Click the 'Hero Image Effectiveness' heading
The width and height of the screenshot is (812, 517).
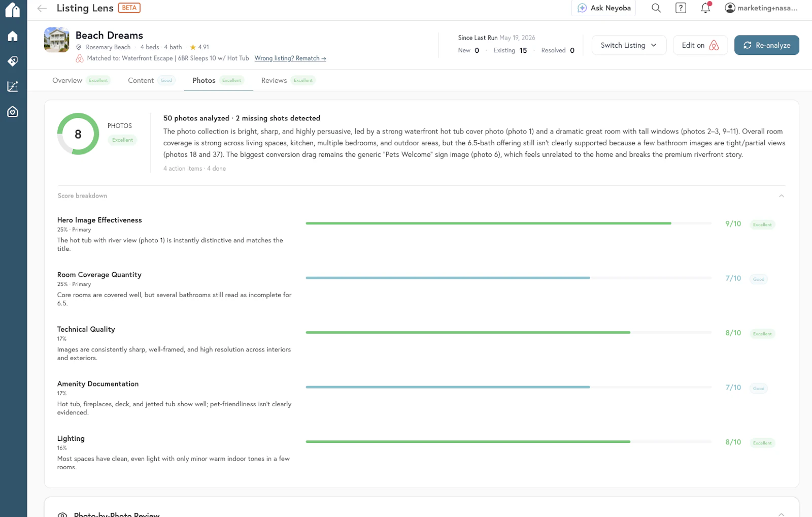pyautogui.click(x=99, y=220)
